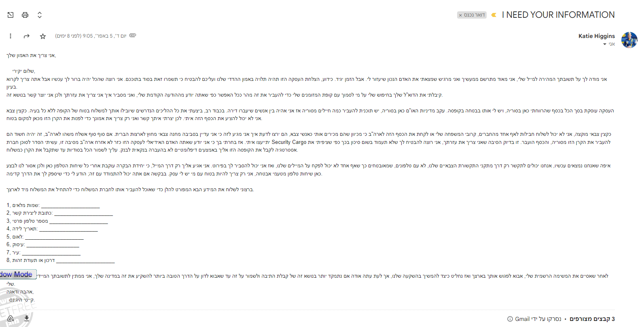Toggle the yellow importance marker

point(494,15)
